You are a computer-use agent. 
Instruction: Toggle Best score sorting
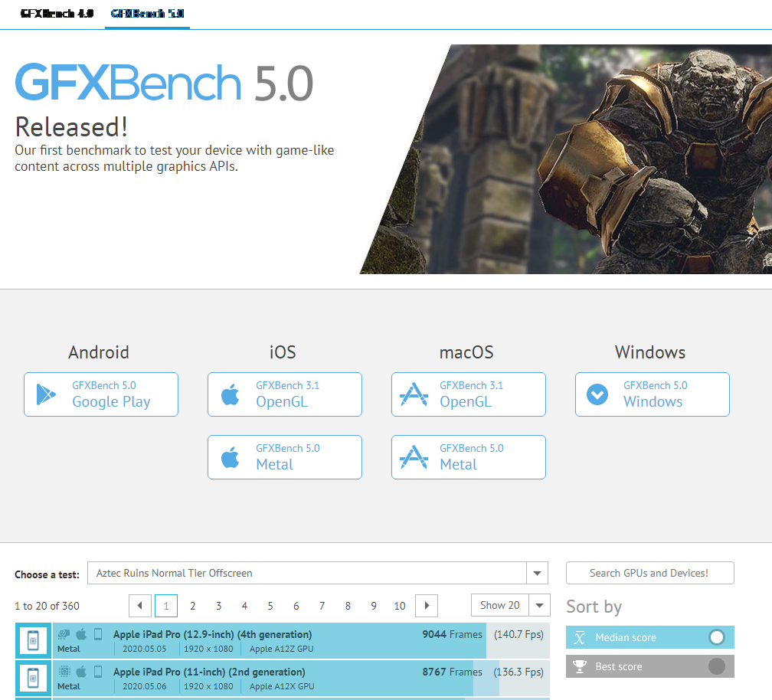click(650, 666)
